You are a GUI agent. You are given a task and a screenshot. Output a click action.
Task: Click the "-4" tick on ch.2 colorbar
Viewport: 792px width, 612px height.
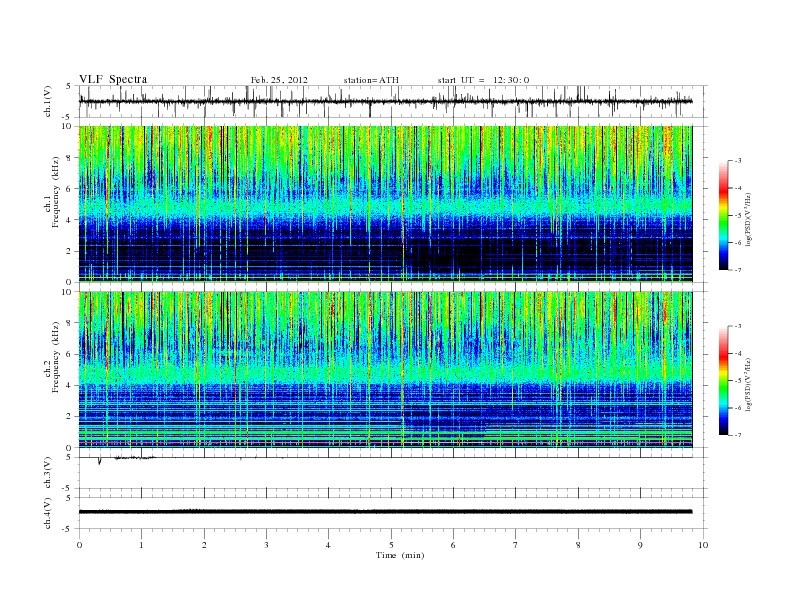pyautogui.click(x=737, y=353)
